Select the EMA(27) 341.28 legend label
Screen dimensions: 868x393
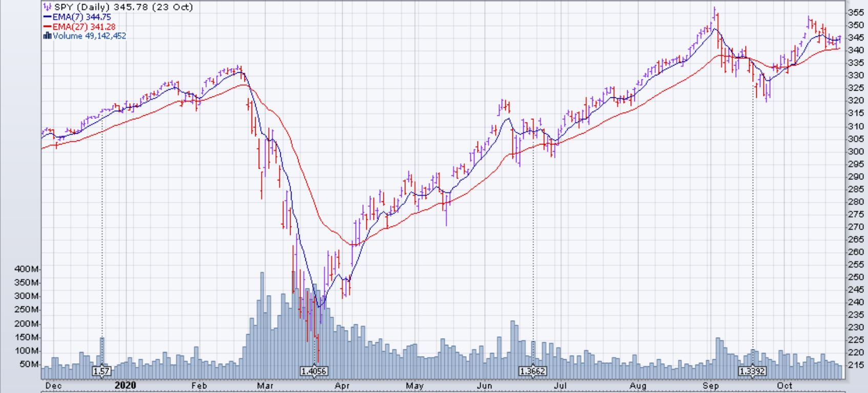(84, 27)
